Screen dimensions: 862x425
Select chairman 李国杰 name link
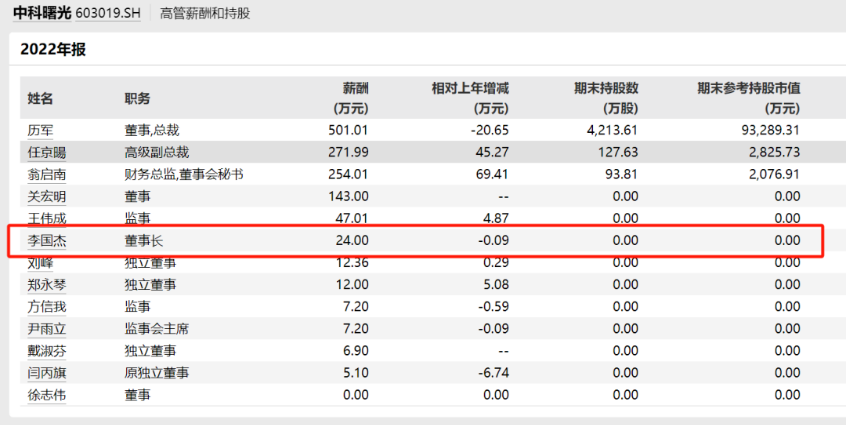[47, 240]
